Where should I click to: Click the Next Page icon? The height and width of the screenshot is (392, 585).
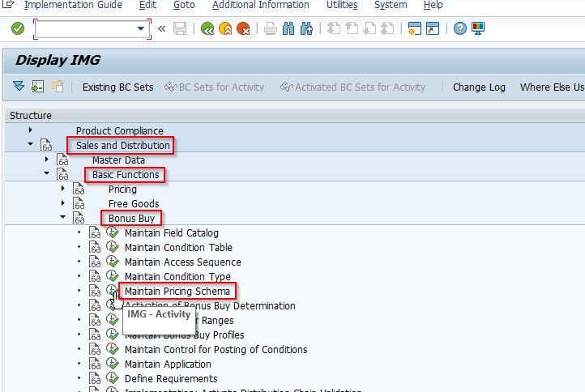pos(369,28)
